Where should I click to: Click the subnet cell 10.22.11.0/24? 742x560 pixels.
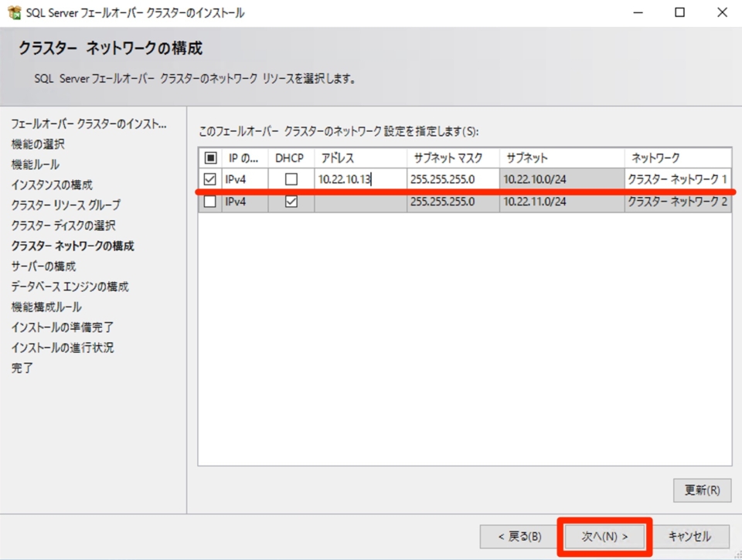562,202
